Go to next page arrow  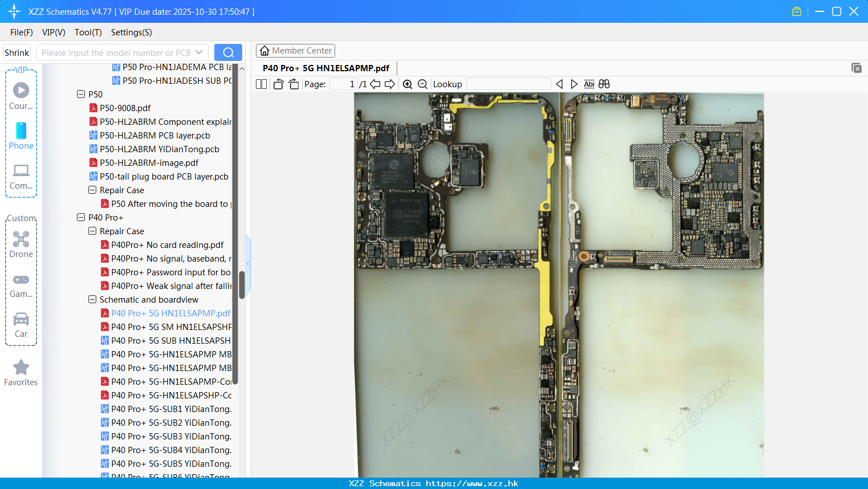(x=390, y=84)
